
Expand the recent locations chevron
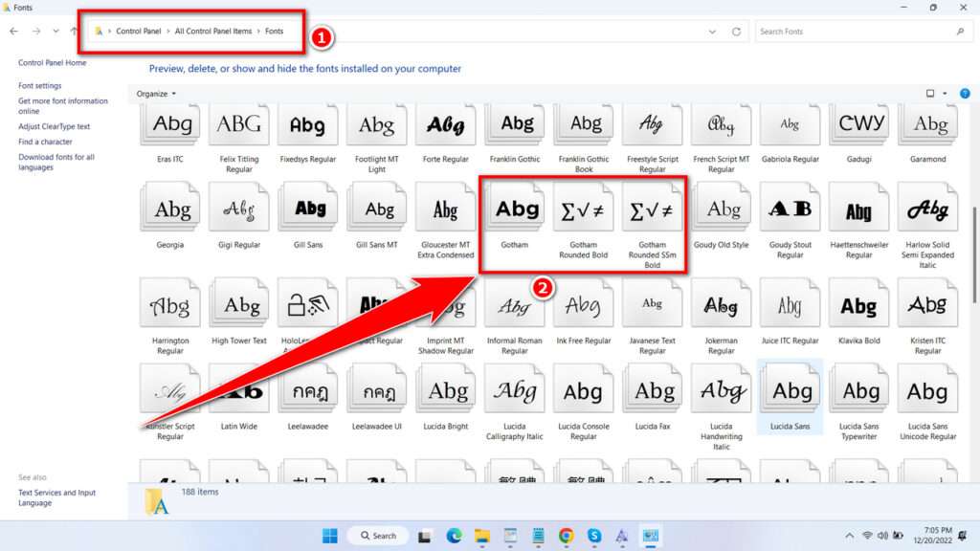(x=56, y=32)
